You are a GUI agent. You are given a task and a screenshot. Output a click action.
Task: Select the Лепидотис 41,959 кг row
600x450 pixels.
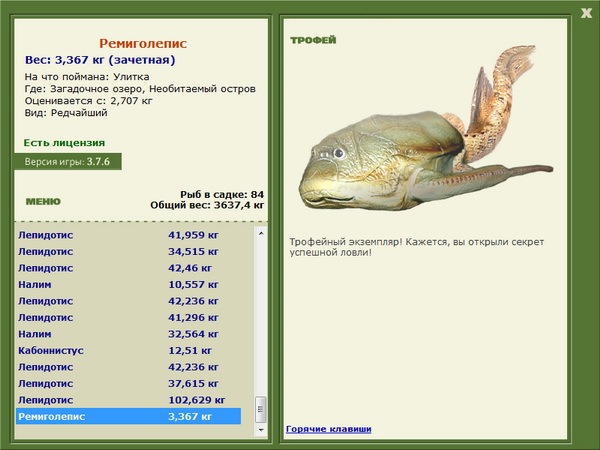click(x=129, y=235)
